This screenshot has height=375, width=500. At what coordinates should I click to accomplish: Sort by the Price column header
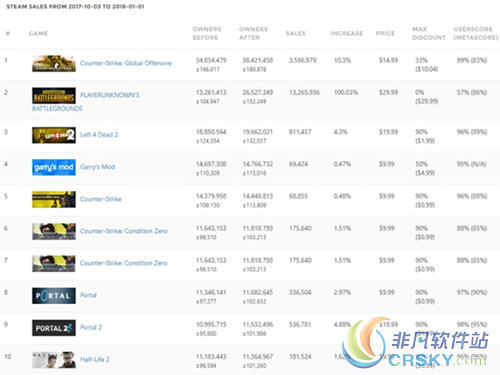(385, 33)
